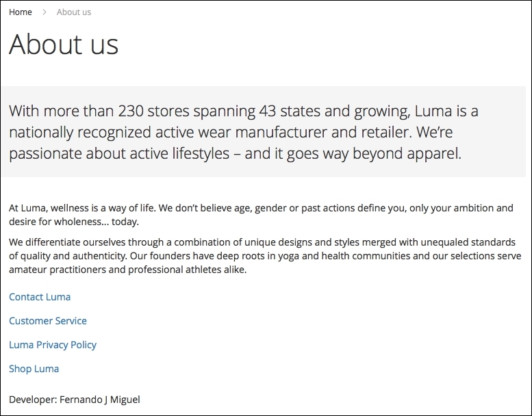The image size is (532, 416).
Task: Go to the Home breadcrumb link
Action: [x=21, y=12]
